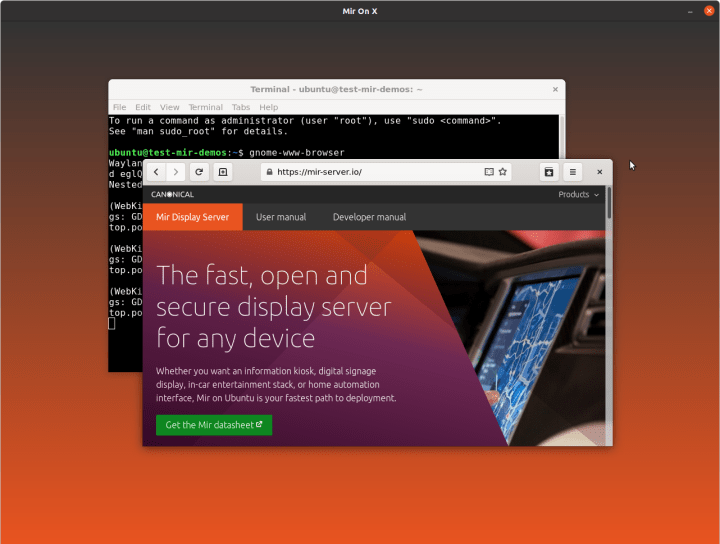Go forward in the web browser

click(x=175, y=172)
